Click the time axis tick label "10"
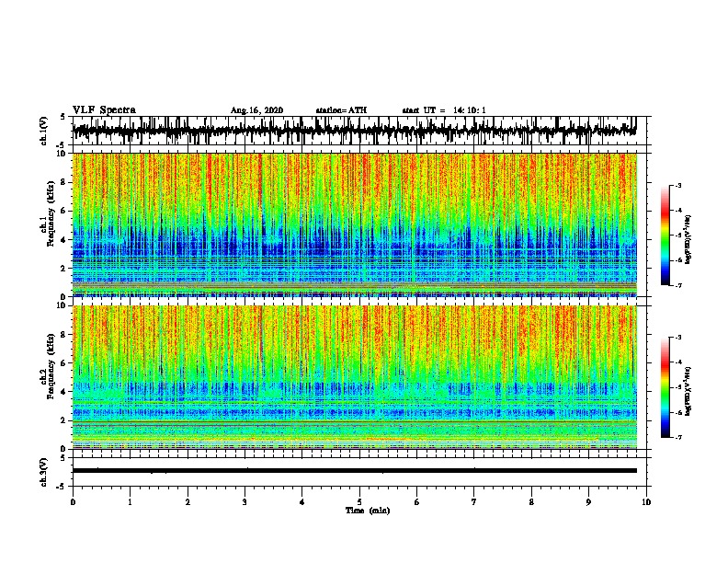Screen dimensions: 728x563 coord(646,502)
